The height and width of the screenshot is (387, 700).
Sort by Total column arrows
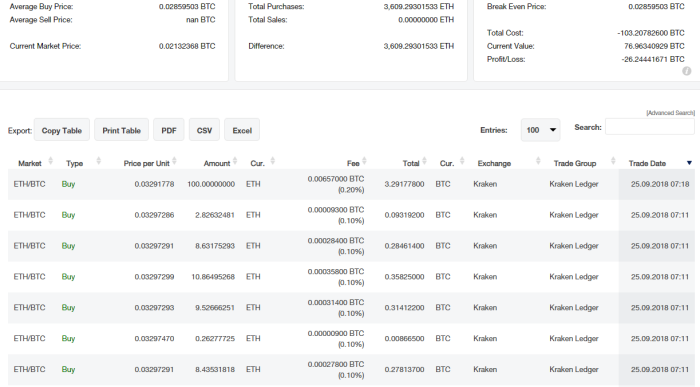[x=424, y=161]
